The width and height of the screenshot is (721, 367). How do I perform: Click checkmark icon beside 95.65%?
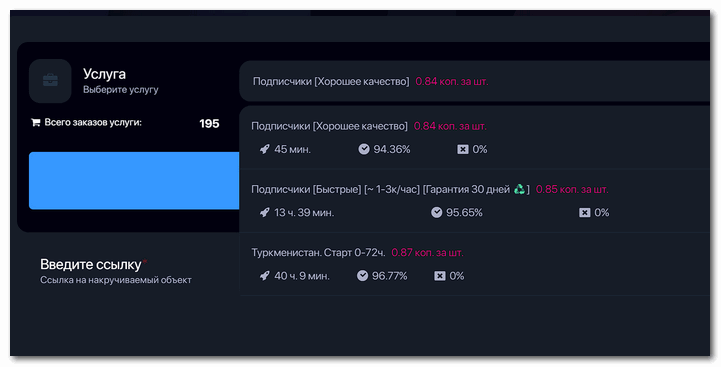(x=436, y=212)
